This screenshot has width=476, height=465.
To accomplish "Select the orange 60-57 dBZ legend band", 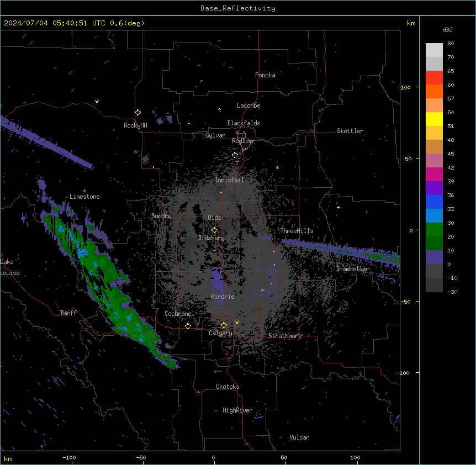I will 434,92.
